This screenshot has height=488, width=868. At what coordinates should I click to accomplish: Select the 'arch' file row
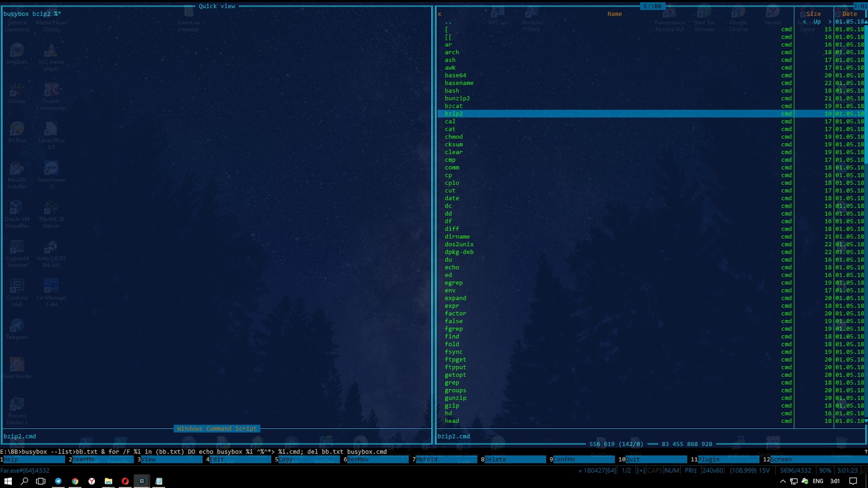click(x=650, y=53)
